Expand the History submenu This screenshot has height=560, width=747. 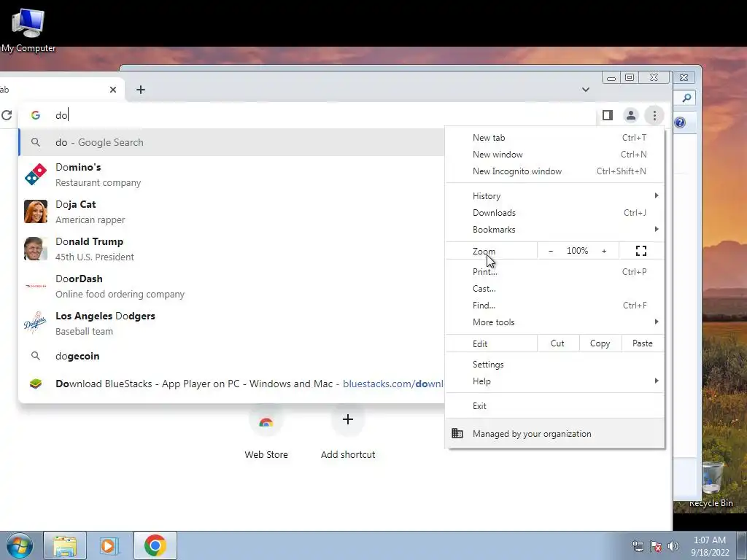(x=554, y=195)
